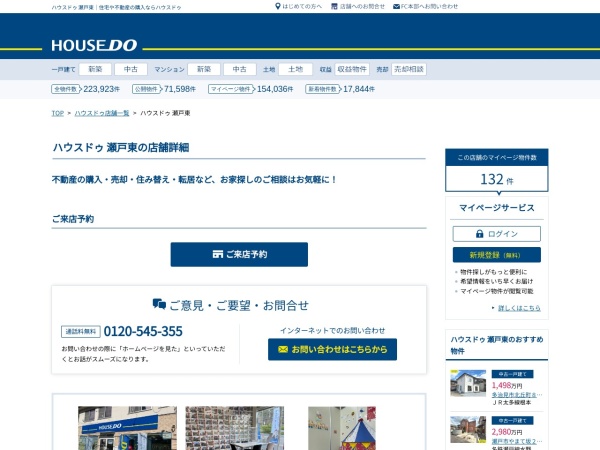Click お問い合わせはこちらから button
The image size is (600, 450).
pyautogui.click(x=332, y=349)
